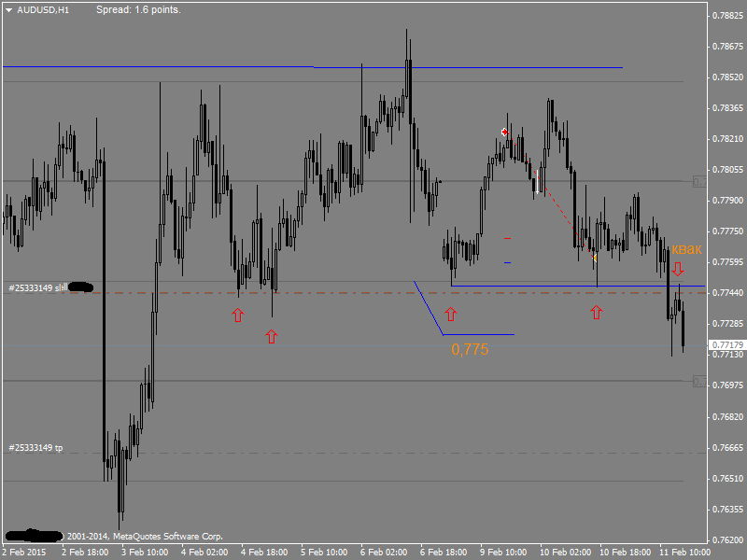Click the '3 Feb 10:00' time axis label
747x560 pixels.
coord(145,553)
